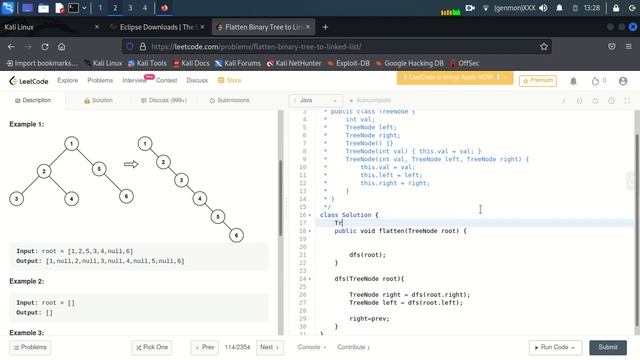Click the description panel scrollbar
Screen dimensions: 640x360
coord(280,198)
